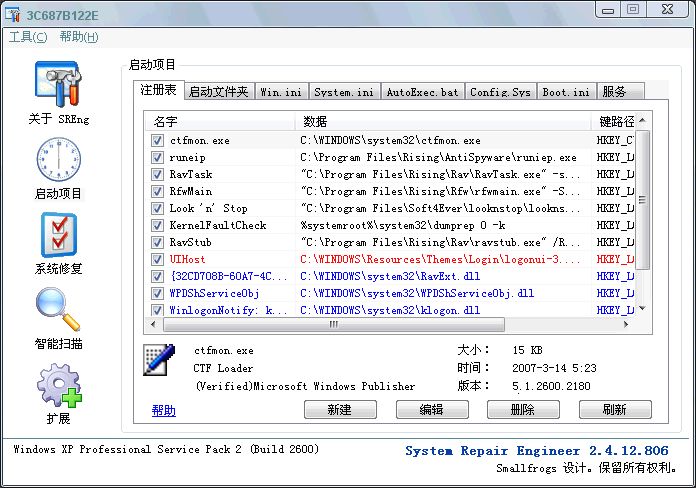Click the vertical scrollbar down arrow
Screen dimensions: 696x488
[x=642, y=309]
